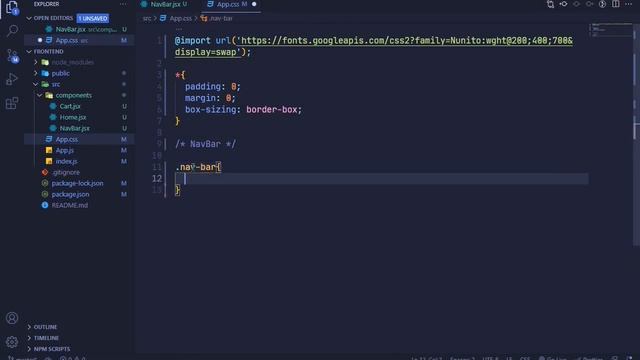Screen dimensions: 640x360
Task: Click the src breadcrumb segment
Action: tap(147, 18)
